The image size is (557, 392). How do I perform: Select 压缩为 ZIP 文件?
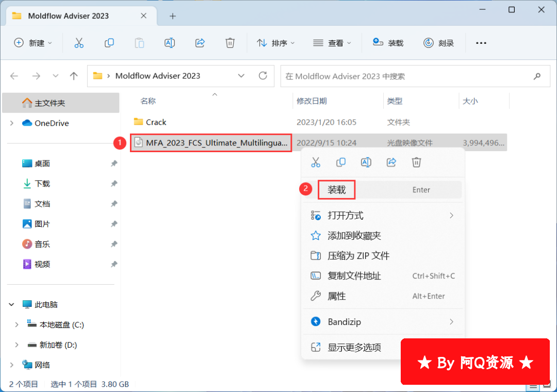pos(383,256)
